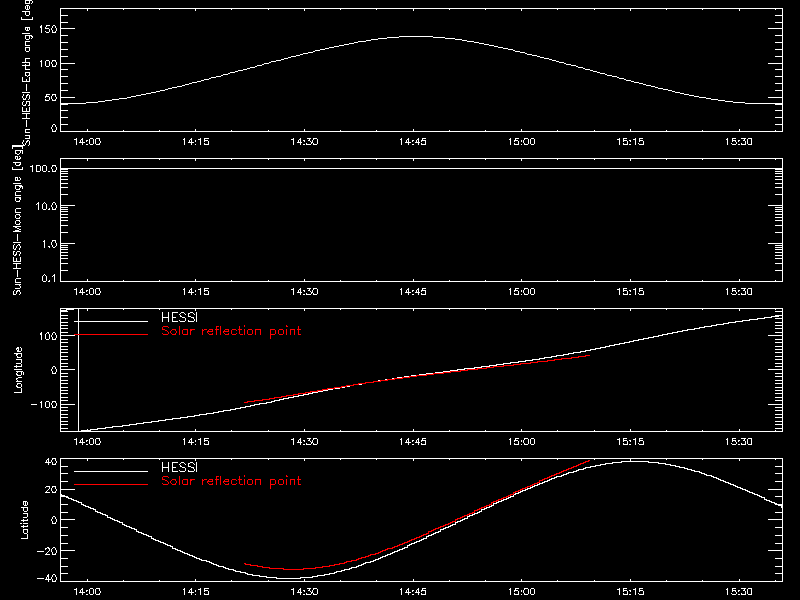The width and height of the screenshot is (800, 600).
Task: Click red legend line sample in Latitude plot
Action: 111,485
